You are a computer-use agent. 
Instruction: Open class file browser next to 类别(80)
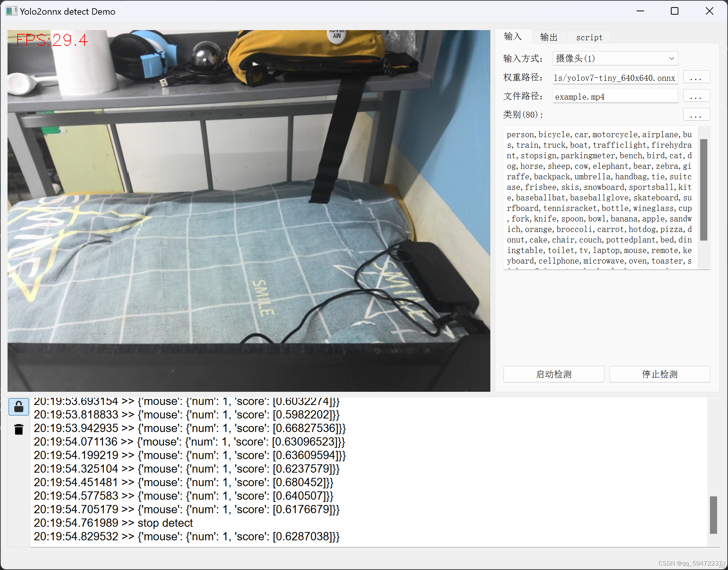click(696, 114)
